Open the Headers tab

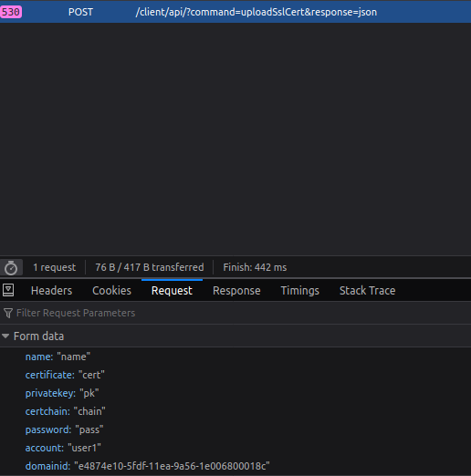pyautogui.click(x=52, y=291)
